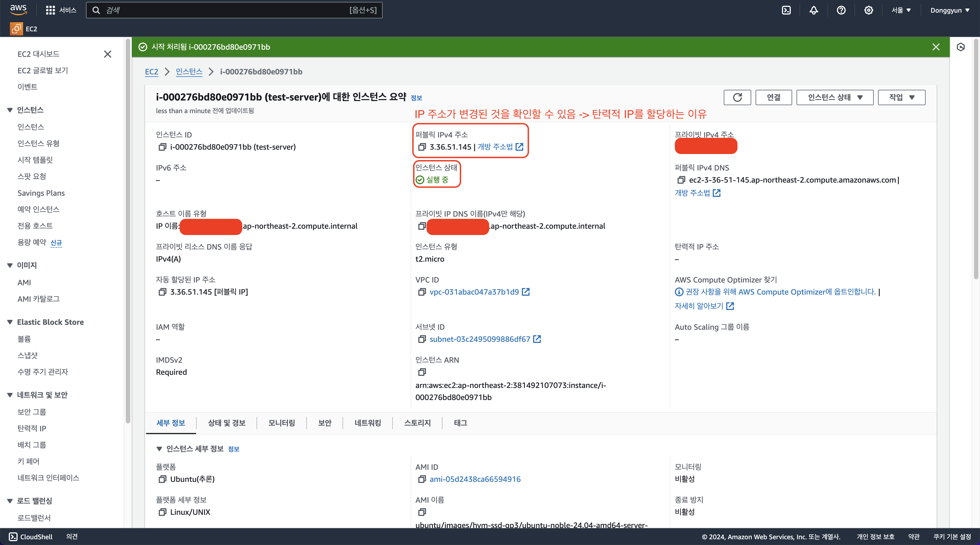Open the services grid menu
This screenshot has height=545, width=980.
pyautogui.click(x=50, y=10)
